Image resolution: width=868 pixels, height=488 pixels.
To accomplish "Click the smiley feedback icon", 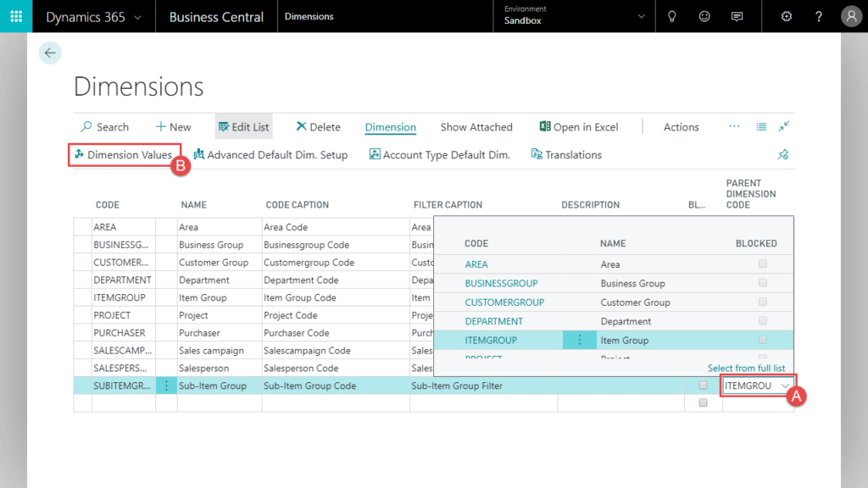I will point(704,16).
